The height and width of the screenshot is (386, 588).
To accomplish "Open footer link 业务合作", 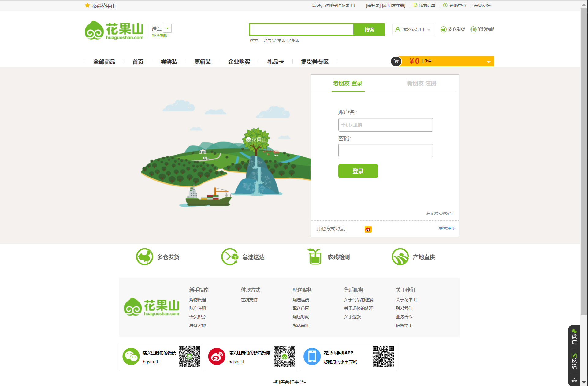I will pyautogui.click(x=404, y=317).
